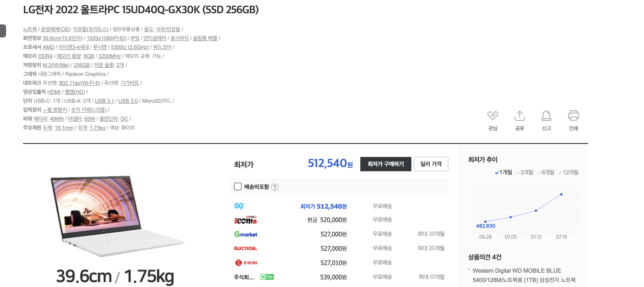Click the 3200MHz link

pyautogui.click(x=109, y=56)
